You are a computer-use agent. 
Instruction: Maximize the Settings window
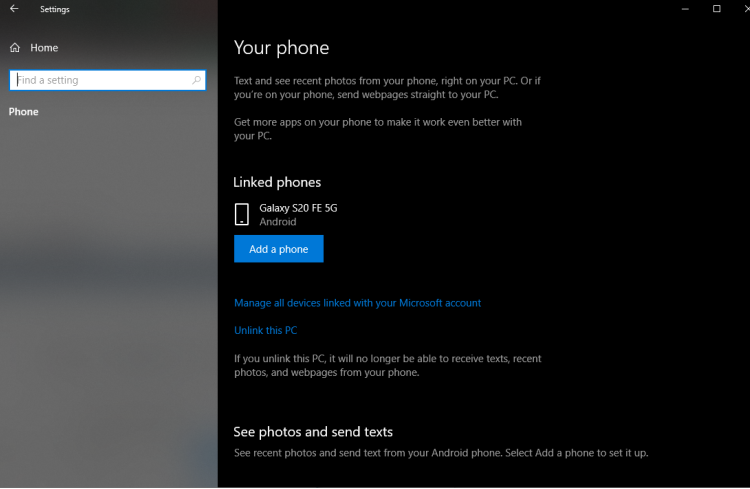click(x=716, y=9)
